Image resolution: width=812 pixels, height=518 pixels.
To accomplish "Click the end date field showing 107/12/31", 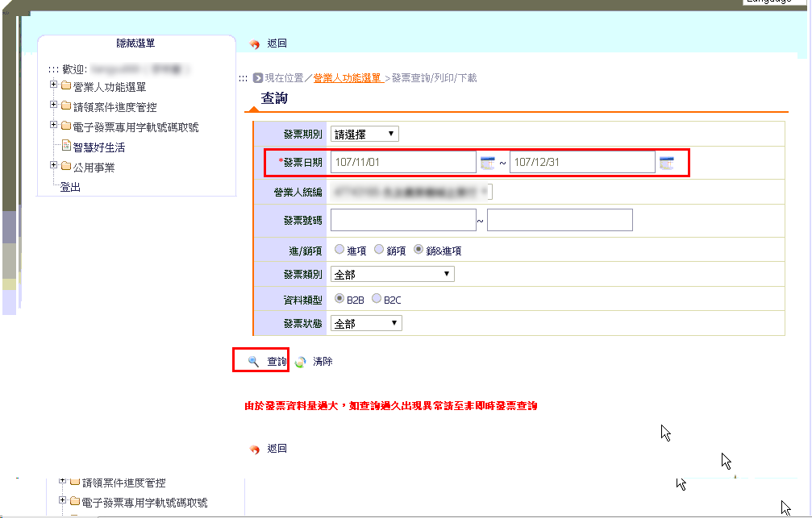I will (582, 162).
